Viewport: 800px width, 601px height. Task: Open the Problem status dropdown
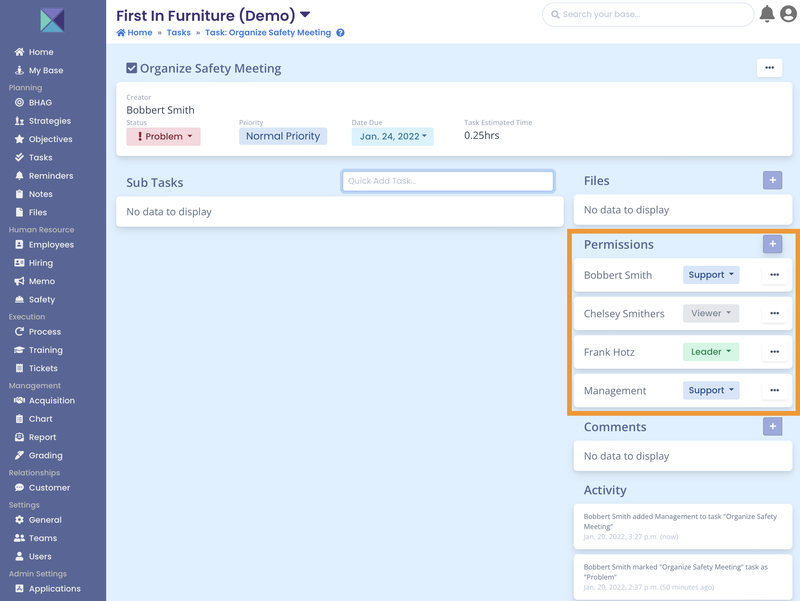tap(163, 136)
